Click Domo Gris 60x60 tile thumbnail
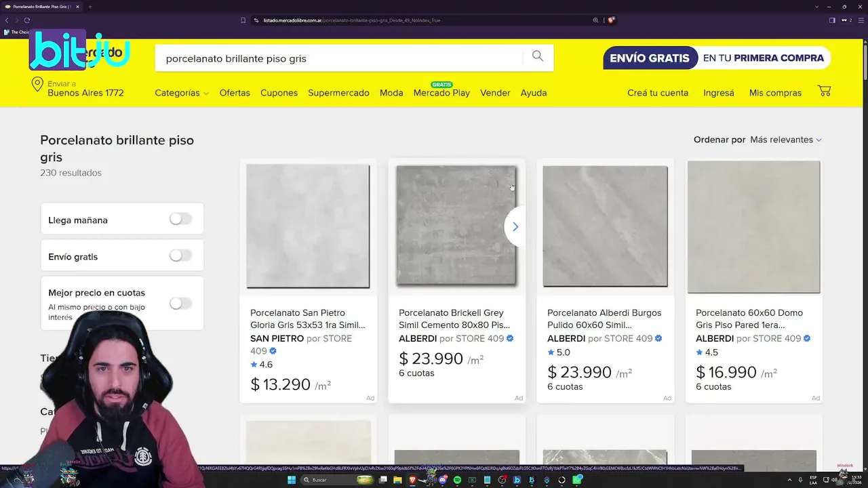868x488 pixels. (x=754, y=227)
